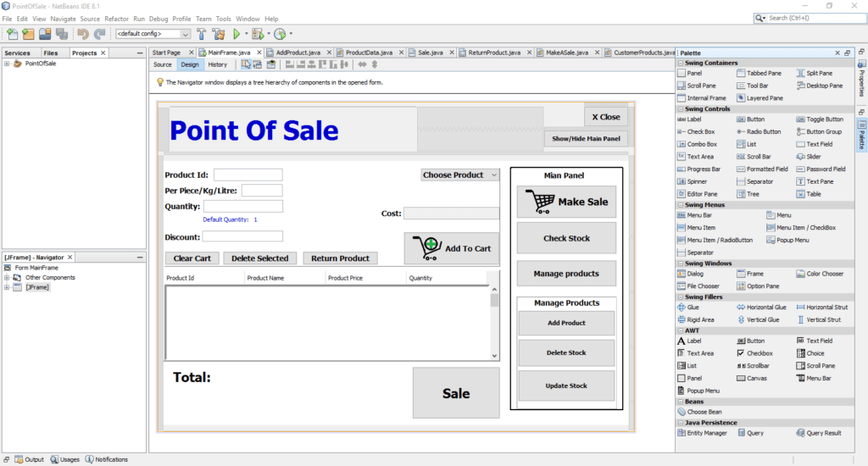Pick the Tree component in Swing Controls

tap(748, 194)
